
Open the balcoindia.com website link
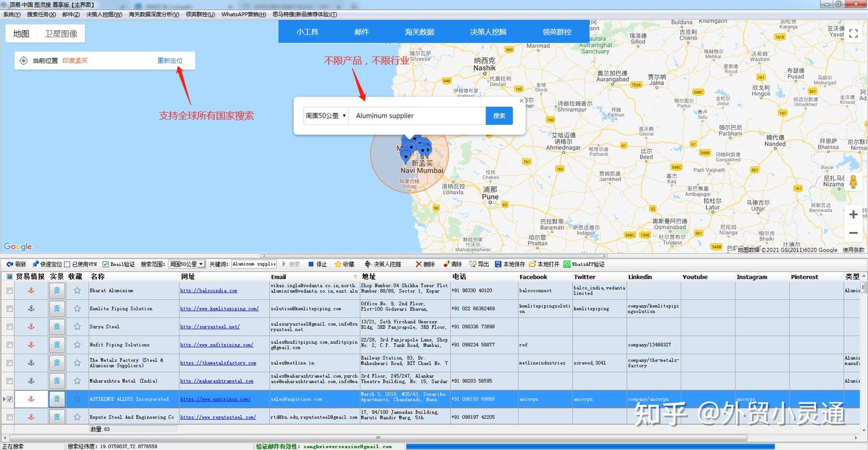click(x=209, y=291)
